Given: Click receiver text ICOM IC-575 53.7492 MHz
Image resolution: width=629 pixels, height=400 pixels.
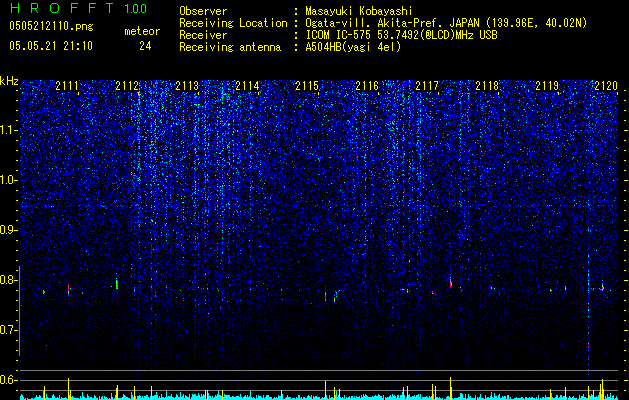Looking at the screenshot, I should tap(401, 35).
